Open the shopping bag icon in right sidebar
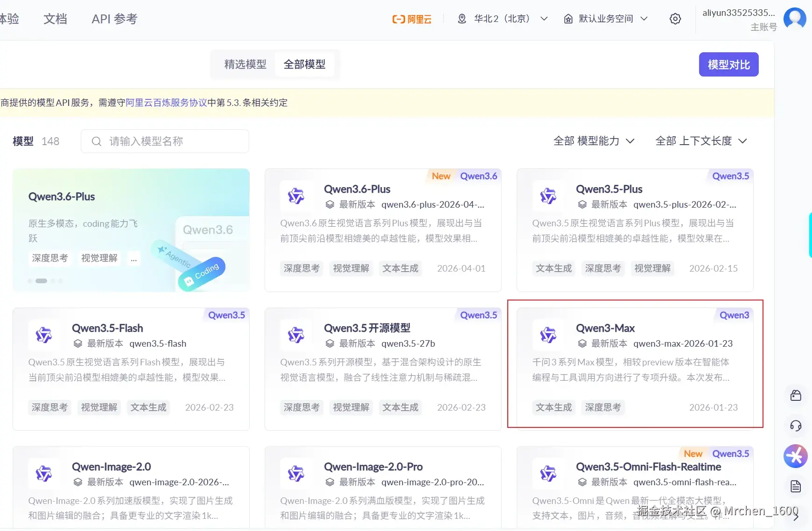The width and height of the screenshot is (812, 531). pyautogui.click(x=796, y=395)
